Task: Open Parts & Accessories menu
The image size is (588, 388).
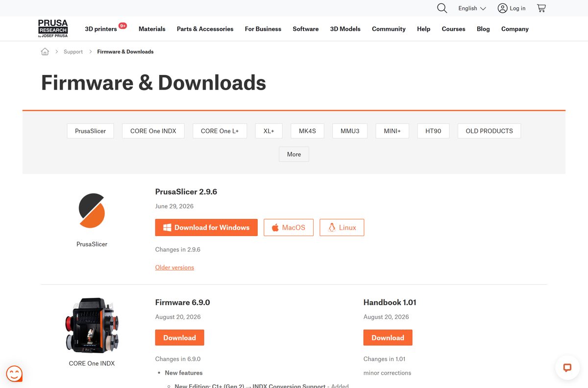Action: pos(205,29)
